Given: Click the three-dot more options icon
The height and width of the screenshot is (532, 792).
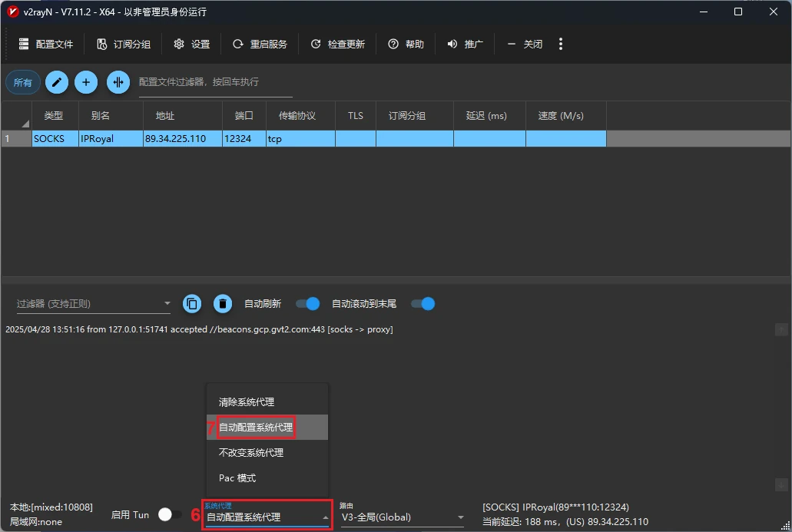Looking at the screenshot, I should 561,44.
